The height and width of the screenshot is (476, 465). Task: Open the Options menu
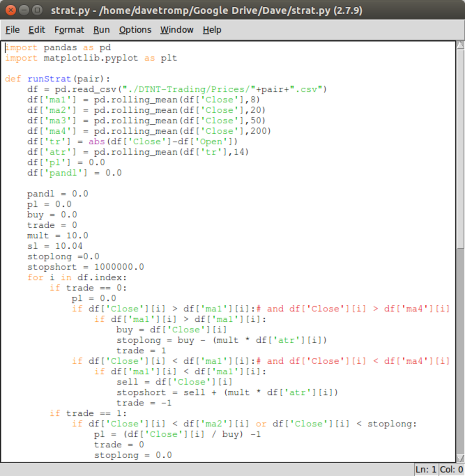point(135,30)
